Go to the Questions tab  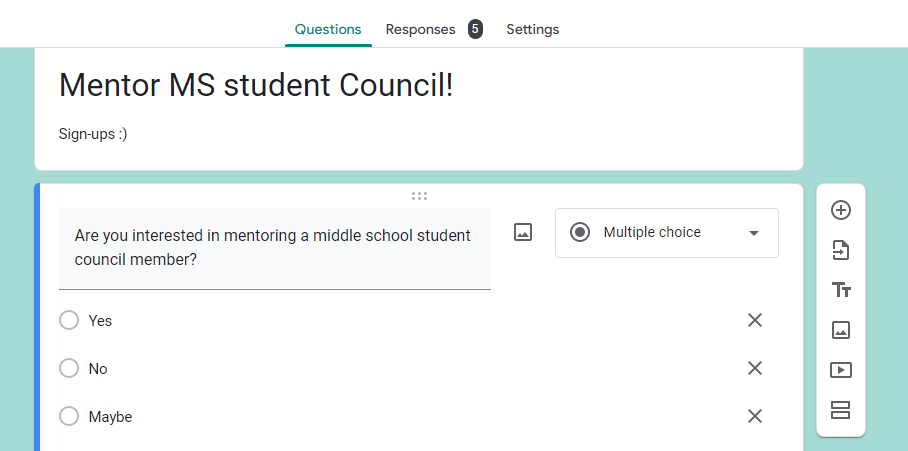pyautogui.click(x=328, y=29)
